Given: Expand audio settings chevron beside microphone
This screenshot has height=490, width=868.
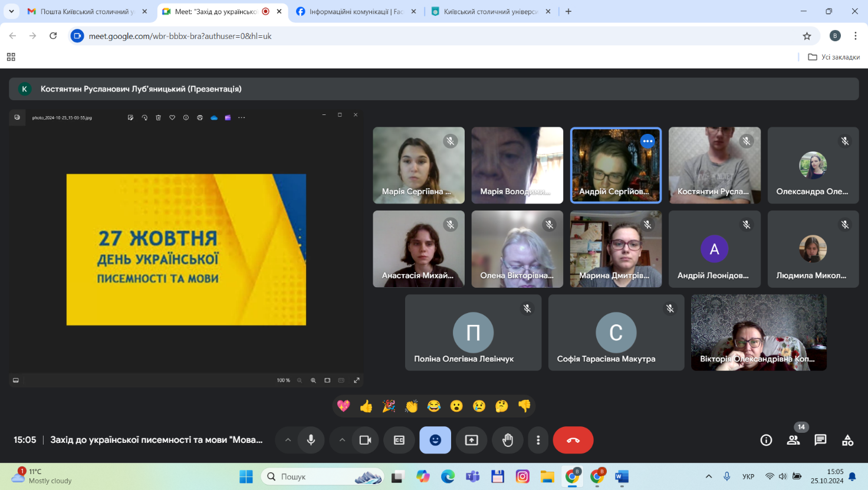Looking at the screenshot, I should 288,440.
